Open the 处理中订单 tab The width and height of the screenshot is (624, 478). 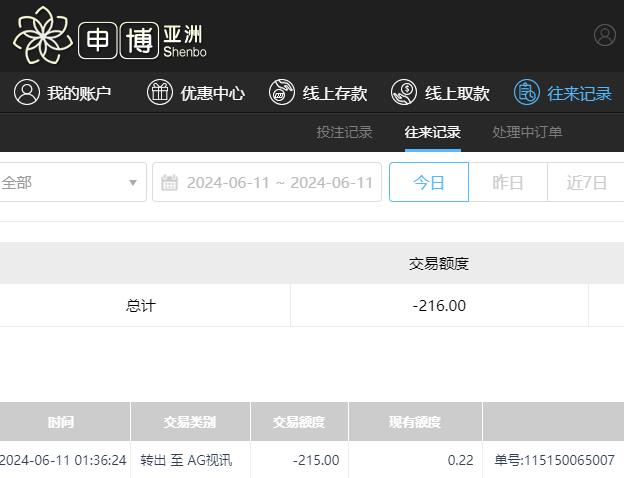point(527,132)
